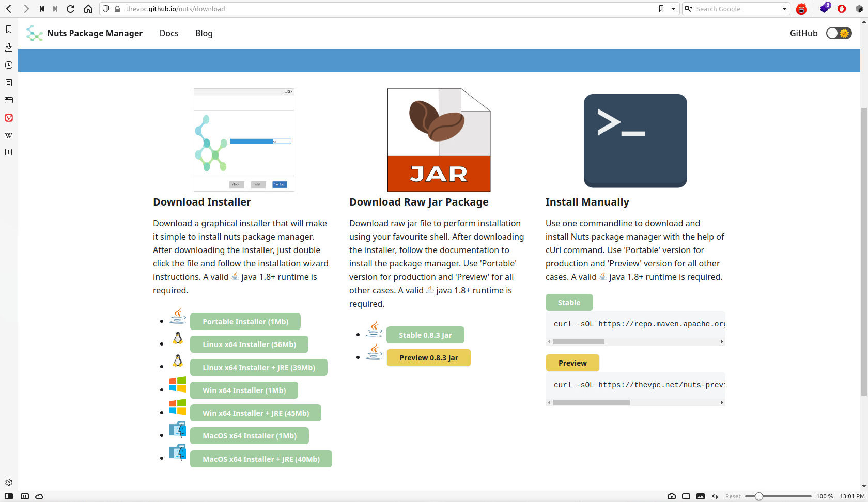Capture page with camera icon
868x502 pixels.
[671, 496]
